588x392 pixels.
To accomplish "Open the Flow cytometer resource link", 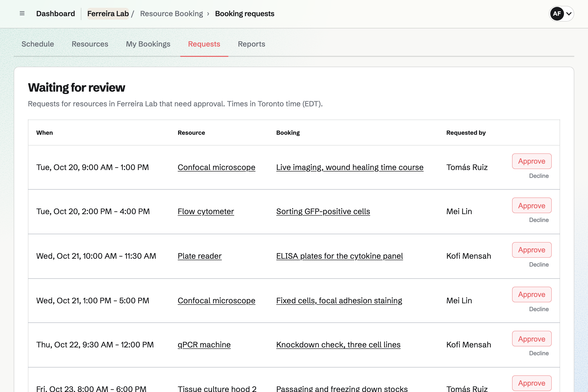I will click(x=206, y=211).
